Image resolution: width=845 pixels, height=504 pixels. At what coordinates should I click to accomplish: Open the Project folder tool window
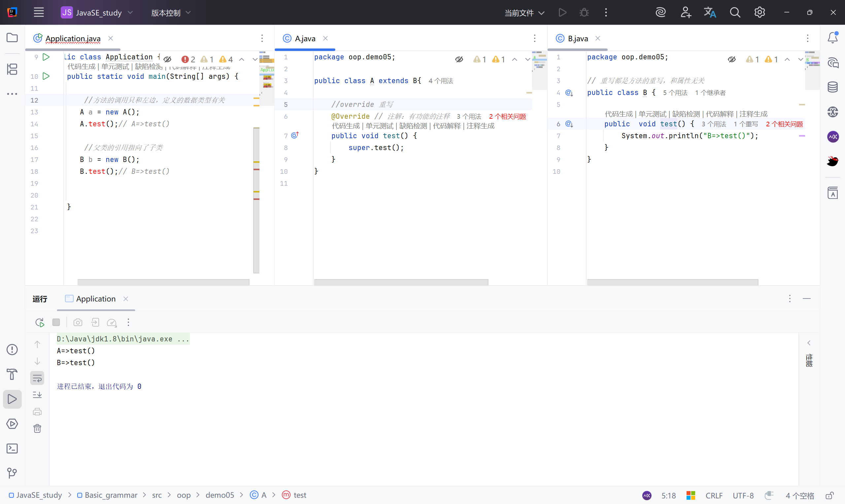click(12, 38)
